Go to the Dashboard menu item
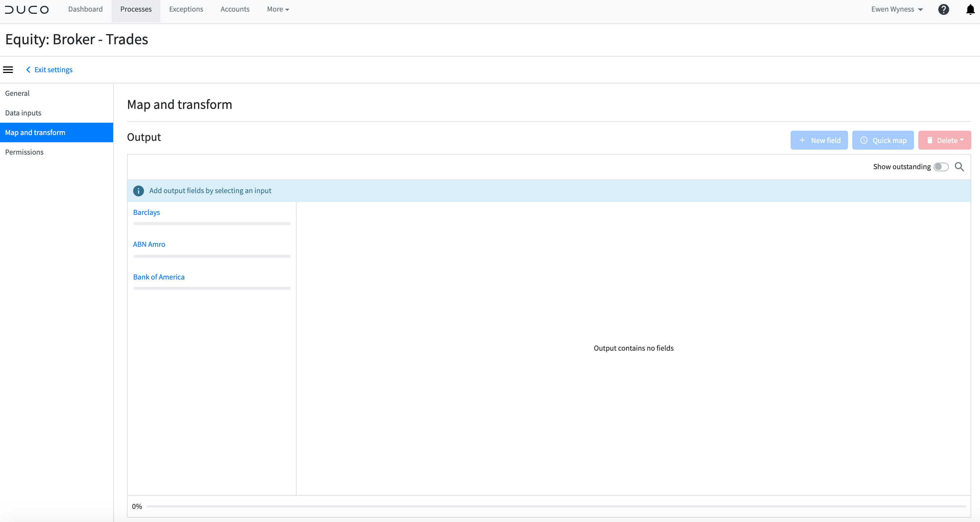The width and height of the screenshot is (980, 522). [x=85, y=9]
